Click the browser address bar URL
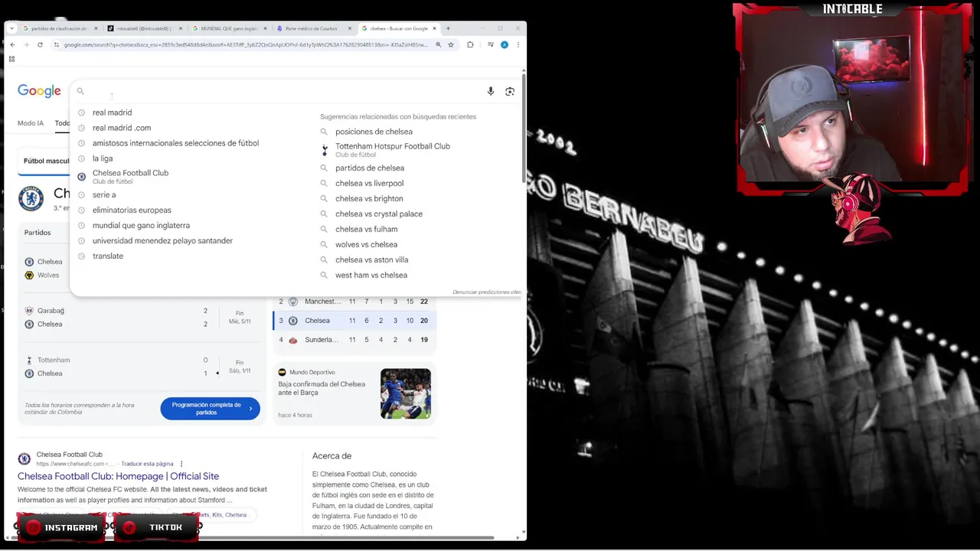This screenshot has width=980, height=551. coord(245,44)
